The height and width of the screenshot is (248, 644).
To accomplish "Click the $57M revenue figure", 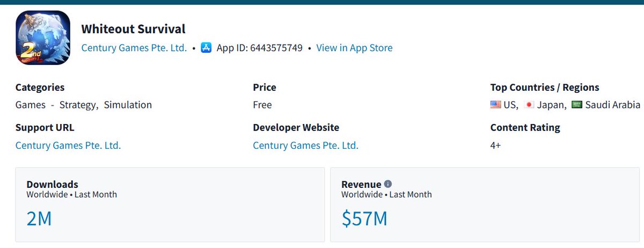I will (x=364, y=218).
